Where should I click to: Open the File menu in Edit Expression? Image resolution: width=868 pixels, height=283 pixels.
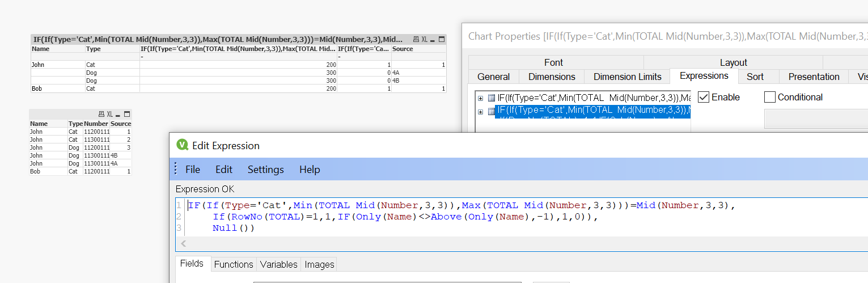pyautogui.click(x=193, y=170)
